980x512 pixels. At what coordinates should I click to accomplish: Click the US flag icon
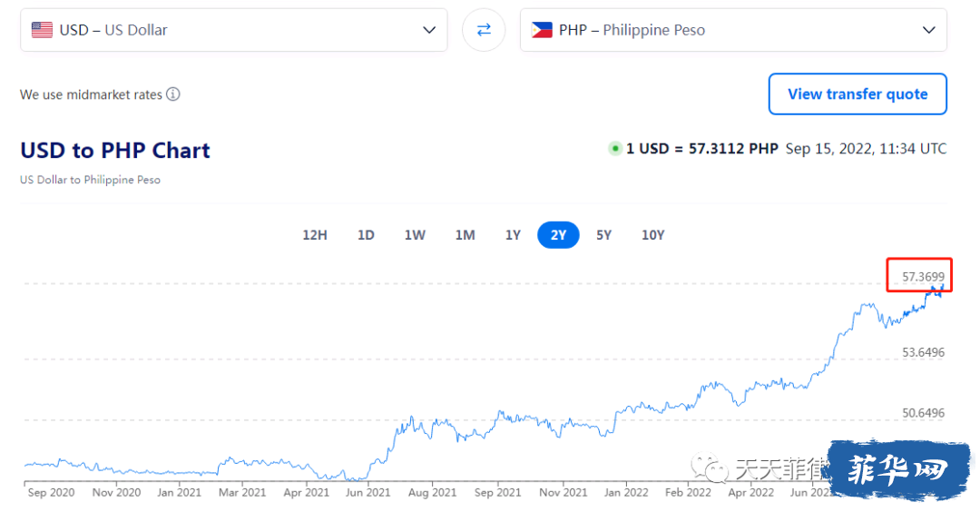coord(42,30)
